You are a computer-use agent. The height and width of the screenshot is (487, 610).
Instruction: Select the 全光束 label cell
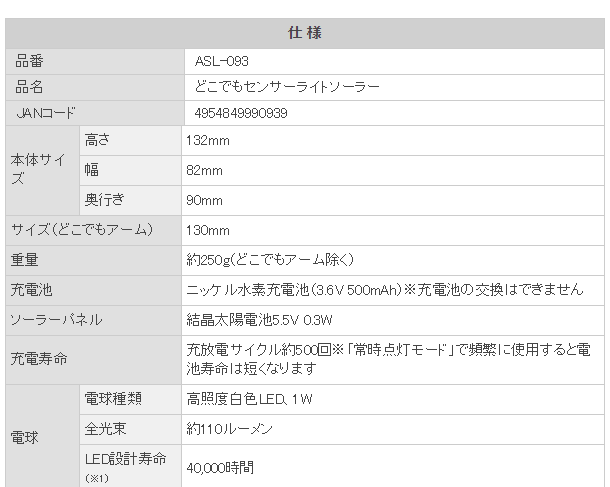pos(130,429)
